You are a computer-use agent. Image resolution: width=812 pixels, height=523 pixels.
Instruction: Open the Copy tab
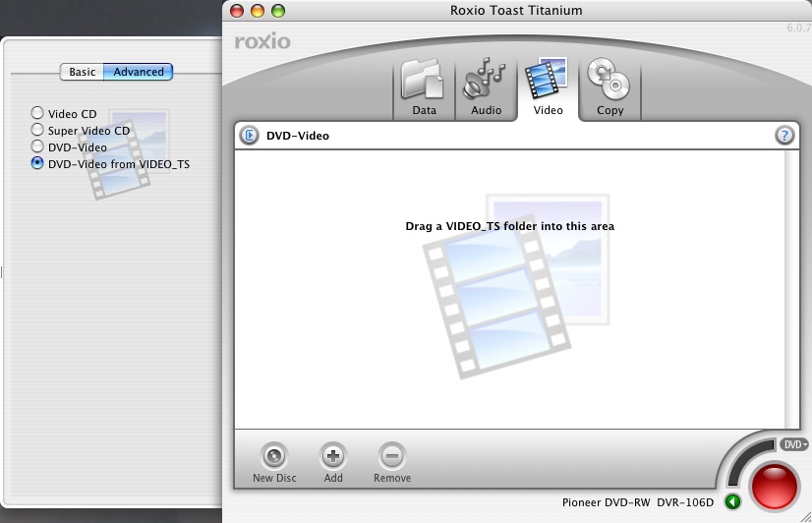[609, 88]
